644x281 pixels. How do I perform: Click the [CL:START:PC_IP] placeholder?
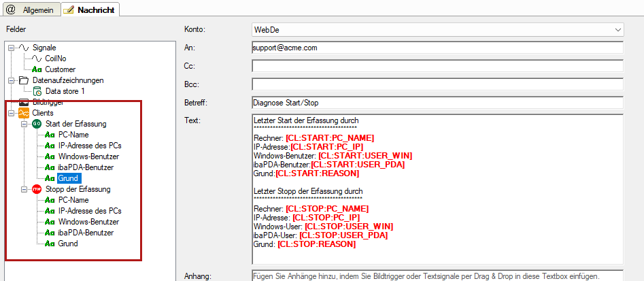coord(327,147)
